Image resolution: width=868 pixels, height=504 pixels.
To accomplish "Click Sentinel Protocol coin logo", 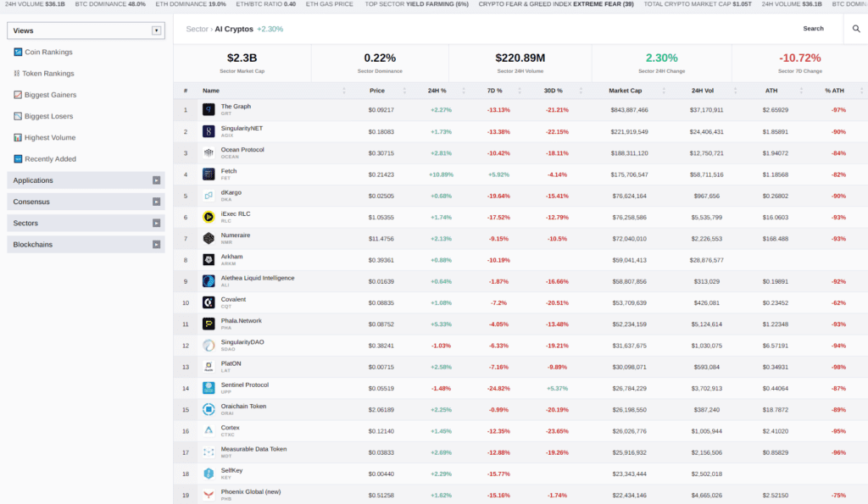I will point(209,388).
